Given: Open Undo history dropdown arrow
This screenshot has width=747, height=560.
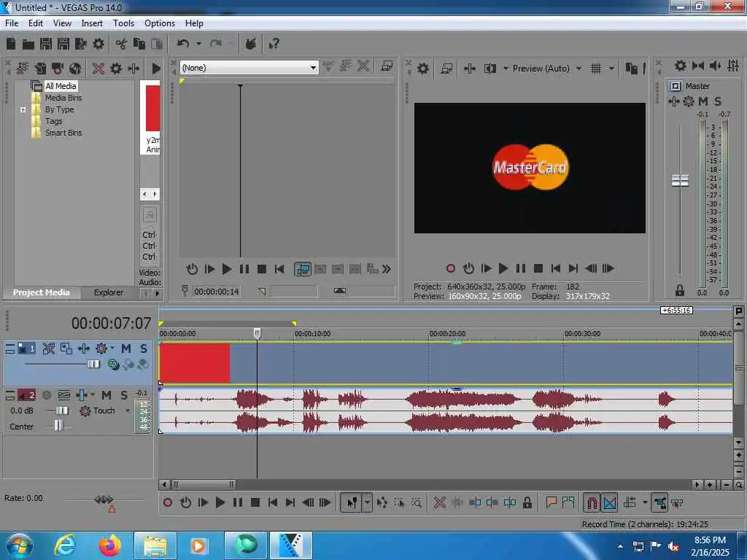Looking at the screenshot, I should click(198, 44).
